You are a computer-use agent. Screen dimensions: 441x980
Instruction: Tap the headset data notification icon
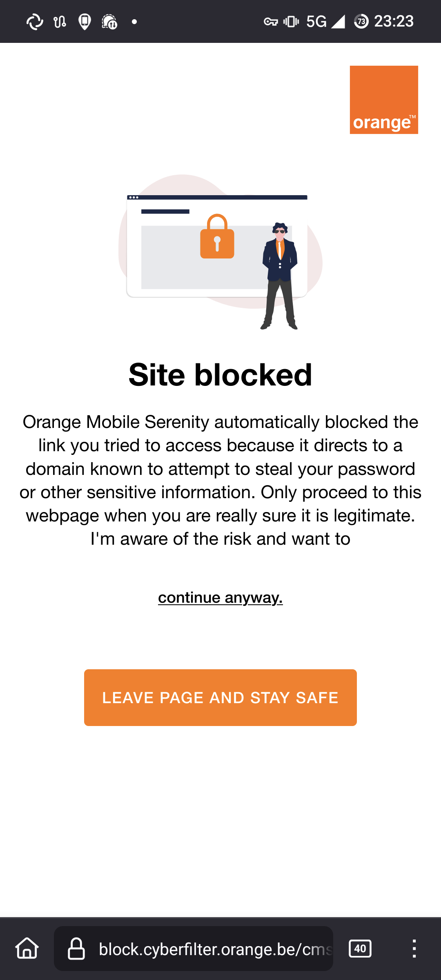[x=109, y=22]
